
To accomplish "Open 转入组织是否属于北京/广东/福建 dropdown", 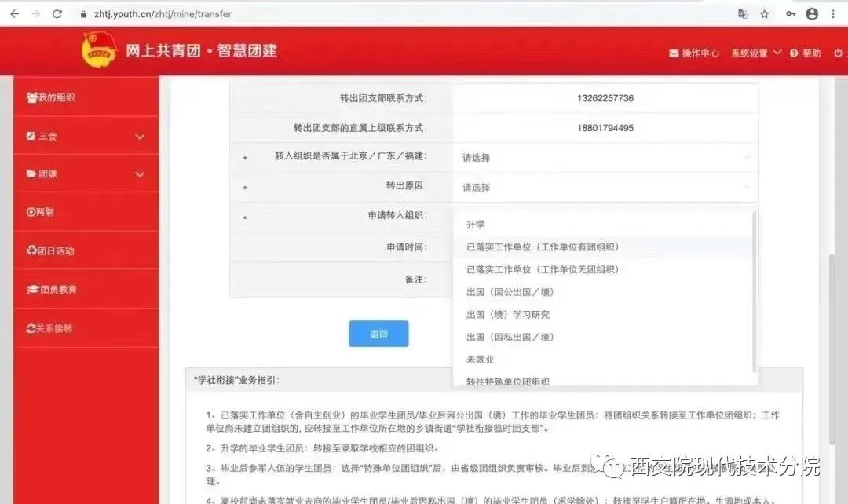I will (605, 158).
